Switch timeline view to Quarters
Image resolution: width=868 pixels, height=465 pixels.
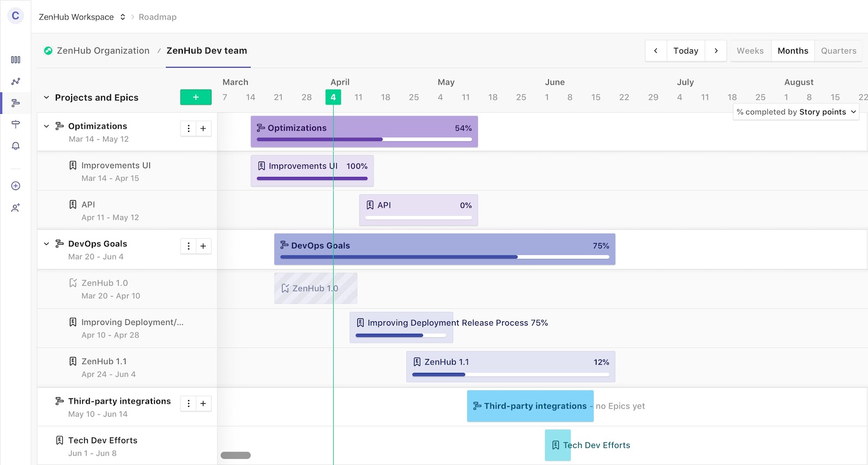[838, 50]
